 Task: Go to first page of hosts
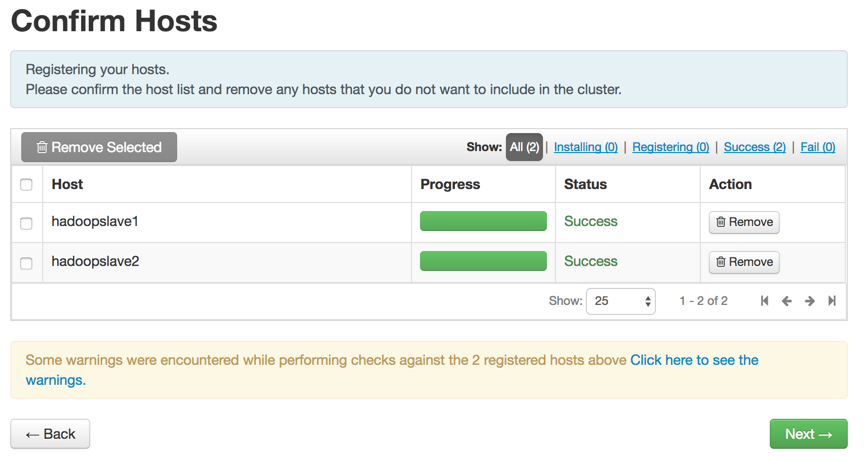765,301
